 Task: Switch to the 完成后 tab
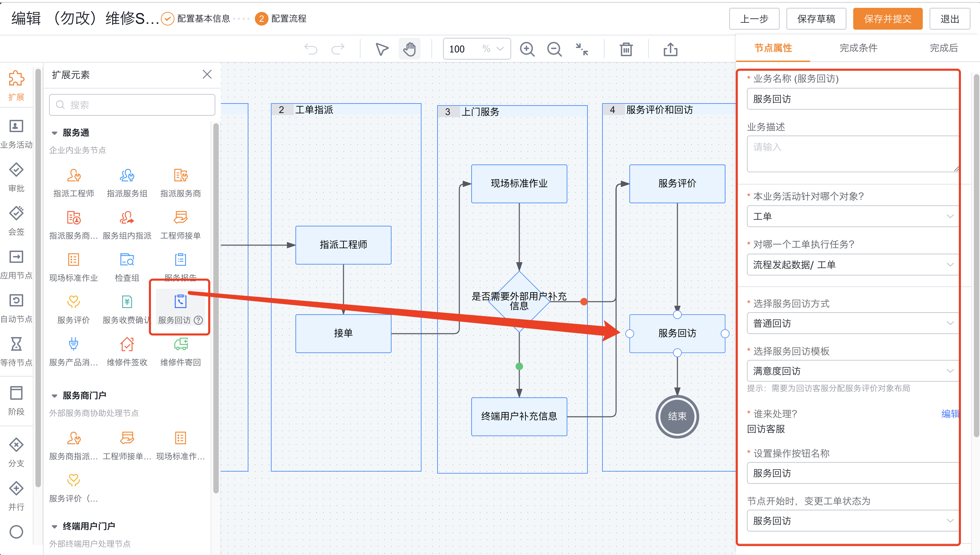(944, 48)
